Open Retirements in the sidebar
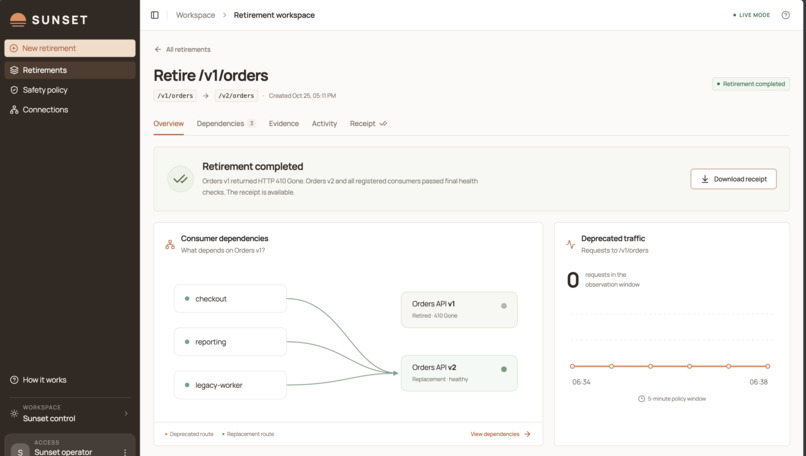 70,70
